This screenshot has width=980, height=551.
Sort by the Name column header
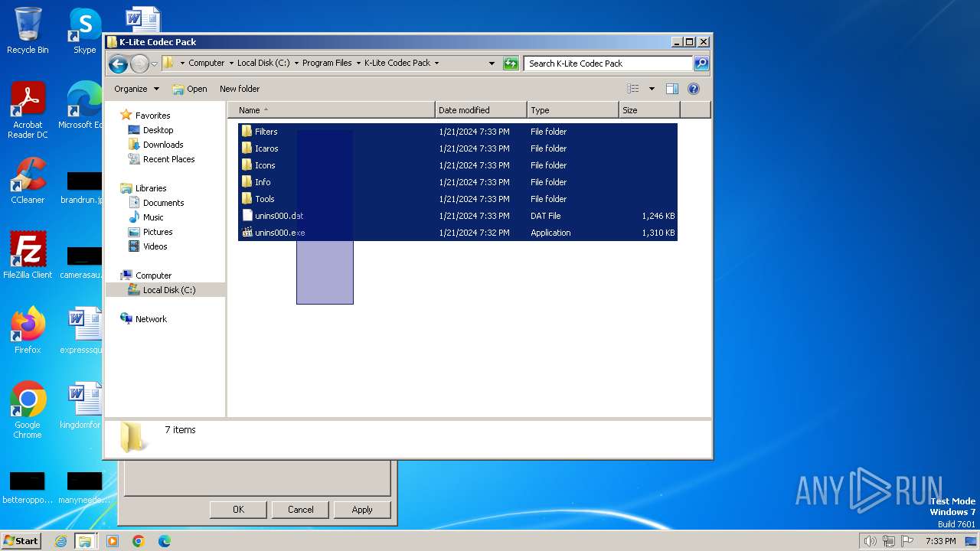pyautogui.click(x=331, y=110)
